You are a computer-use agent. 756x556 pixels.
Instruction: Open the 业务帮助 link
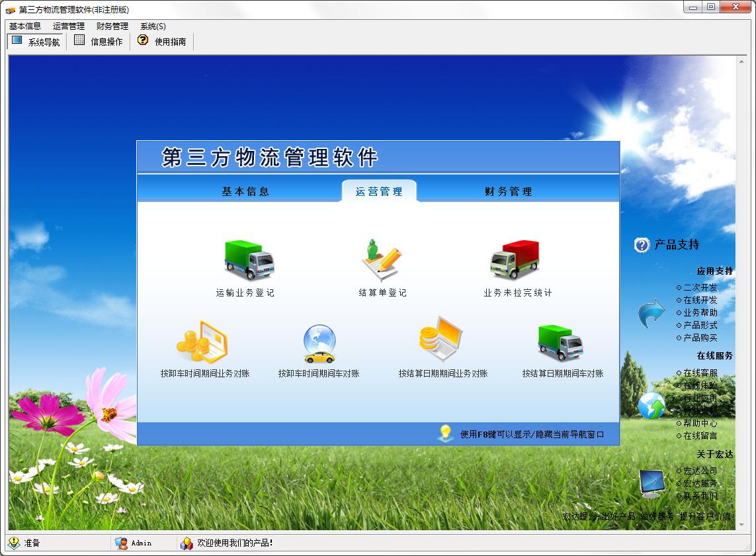pos(700,312)
